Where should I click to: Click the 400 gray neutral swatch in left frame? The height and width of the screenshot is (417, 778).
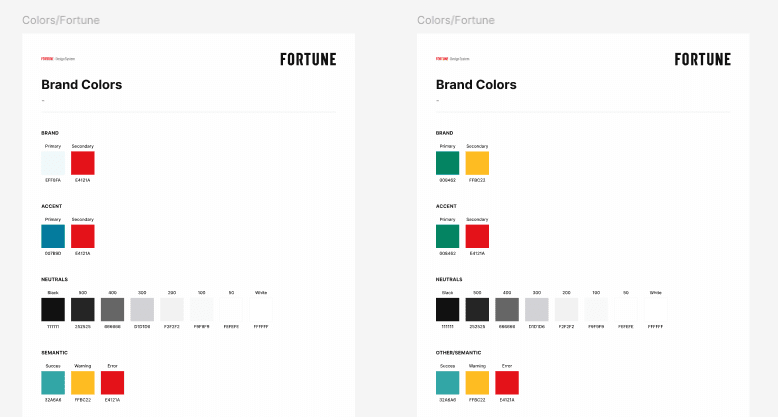113,309
